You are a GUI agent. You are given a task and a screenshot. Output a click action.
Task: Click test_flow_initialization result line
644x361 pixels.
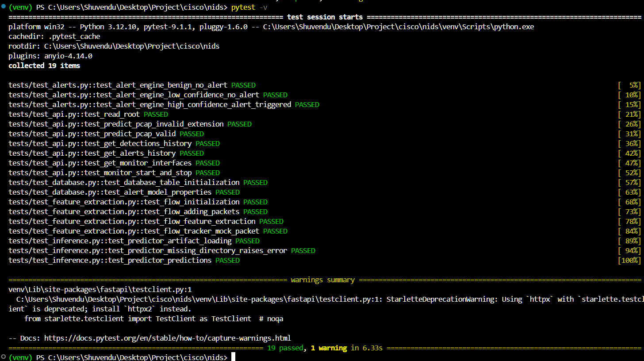(138, 202)
